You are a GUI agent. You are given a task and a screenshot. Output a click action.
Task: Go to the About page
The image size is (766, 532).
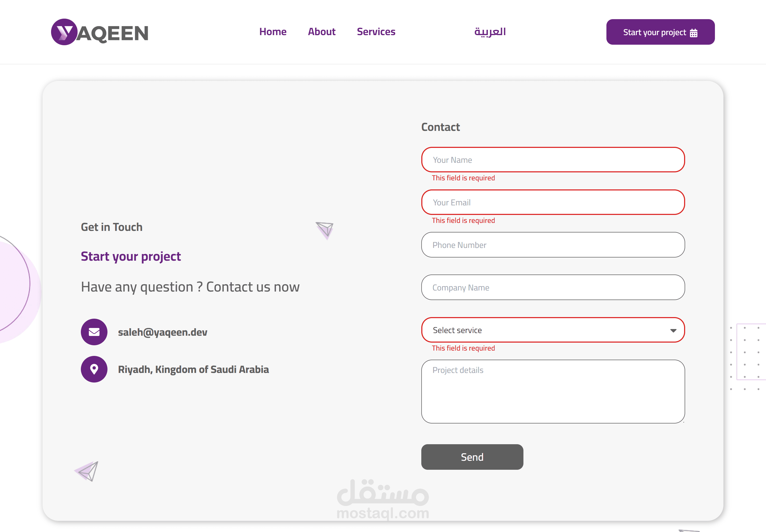pyautogui.click(x=321, y=32)
